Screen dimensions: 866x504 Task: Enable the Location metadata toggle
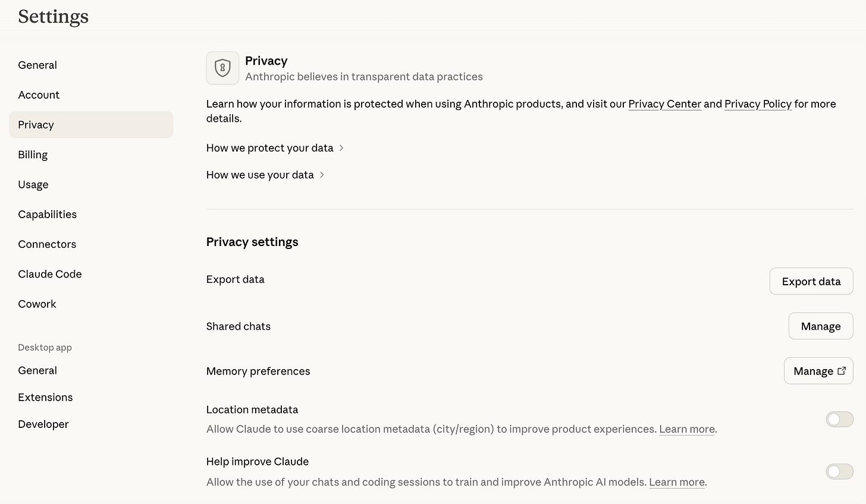839,420
